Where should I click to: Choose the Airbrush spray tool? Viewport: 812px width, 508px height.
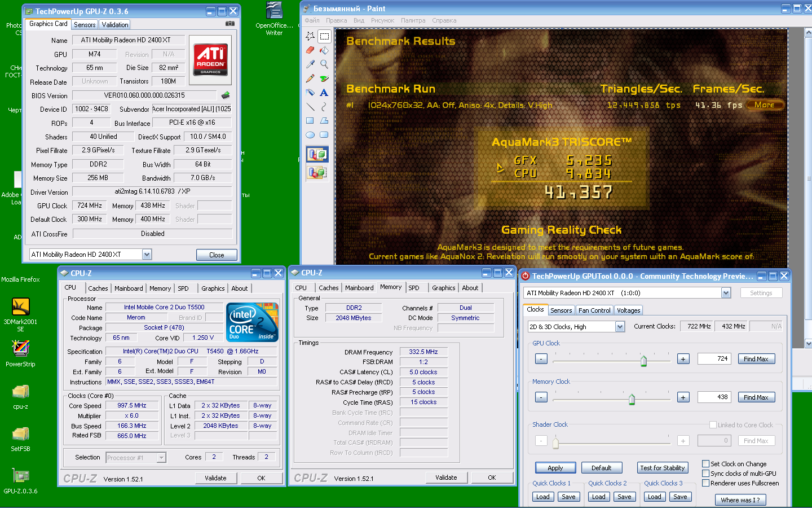pos(310,93)
